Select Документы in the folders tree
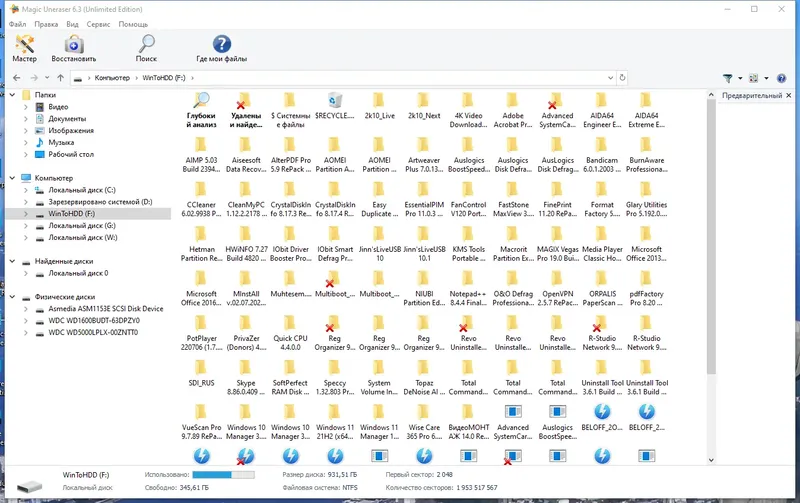Viewport: 800px width, 503px height. (x=67, y=118)
